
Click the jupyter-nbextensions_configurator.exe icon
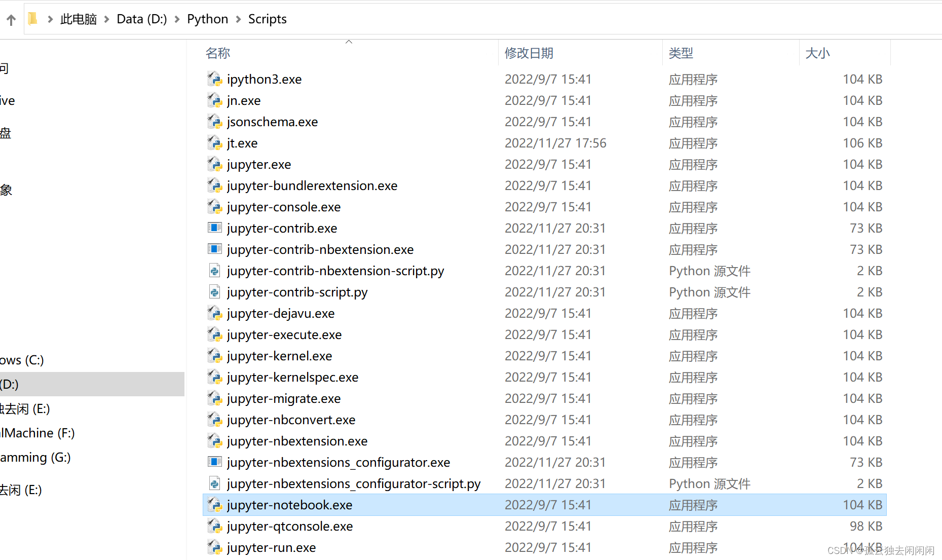(215, 462)
